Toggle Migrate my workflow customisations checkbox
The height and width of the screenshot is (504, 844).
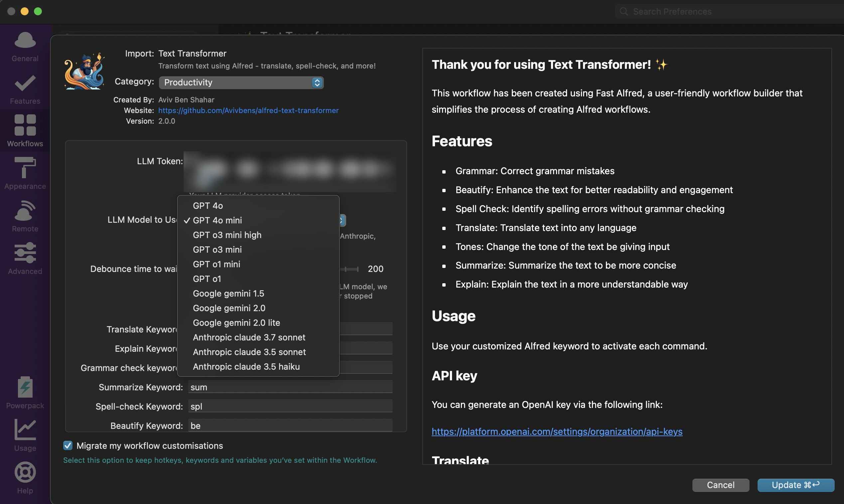click(x=68, y=445)
